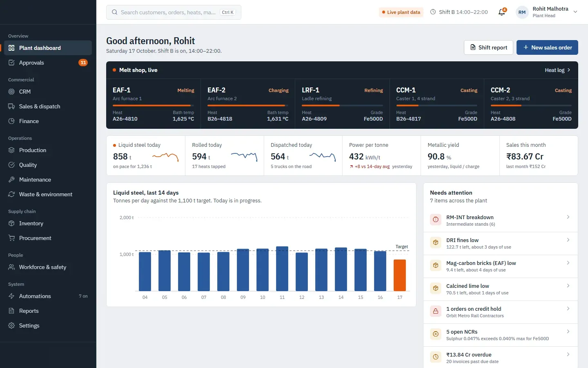Click the Waste & environment recycle icon
This screenshot has width=588, height=368.
(x=11, y=194)
